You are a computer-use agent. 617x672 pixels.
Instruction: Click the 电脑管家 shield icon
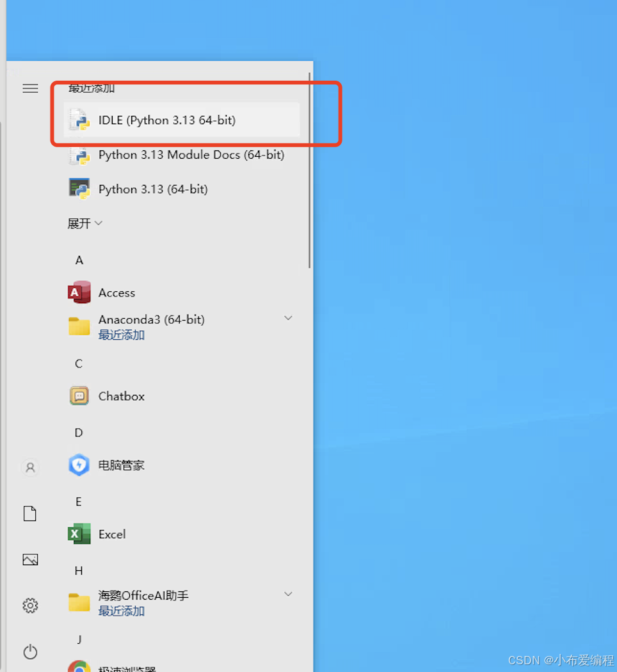point(79,465)
